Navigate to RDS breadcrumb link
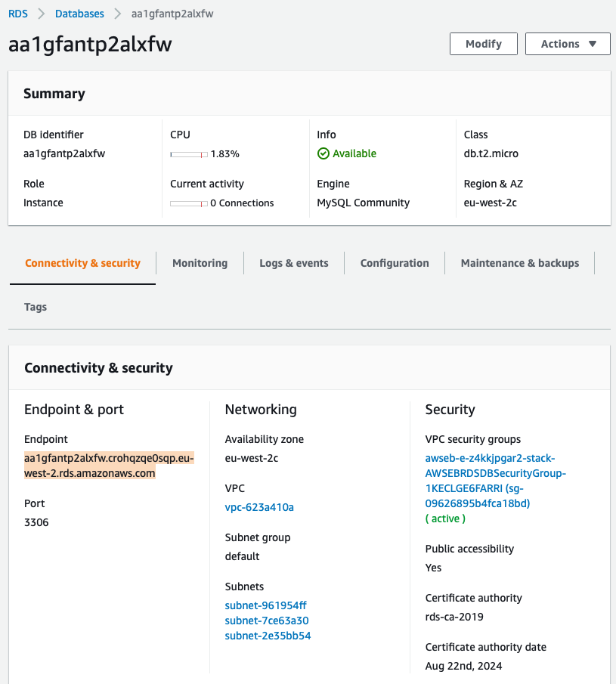The width and height of the screenshot is (616, 684). pyautogui.click(x=18, y=14)
